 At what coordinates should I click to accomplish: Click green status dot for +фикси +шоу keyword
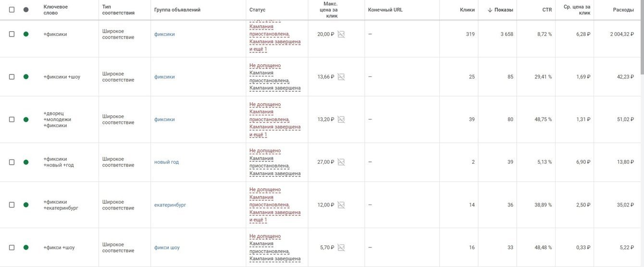(26, 248)
